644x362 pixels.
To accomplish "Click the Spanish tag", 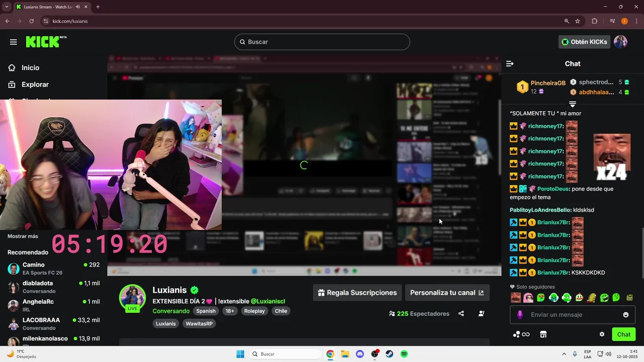I will click(206, 311).
